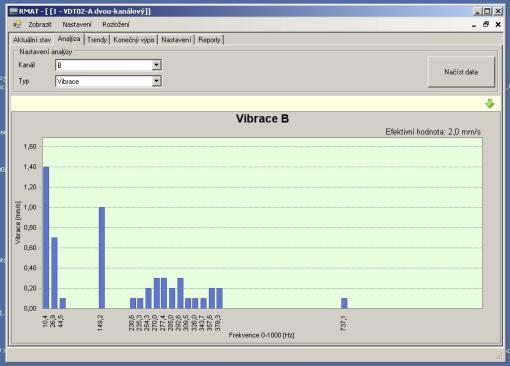Click the RMAT title bar application icon
510x366 pixels.
(x=13, y=11)
